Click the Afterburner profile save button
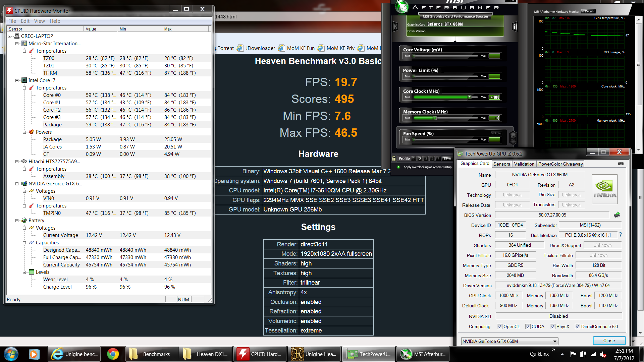Screen dimensions: 644x362 (x=447, y=159)
